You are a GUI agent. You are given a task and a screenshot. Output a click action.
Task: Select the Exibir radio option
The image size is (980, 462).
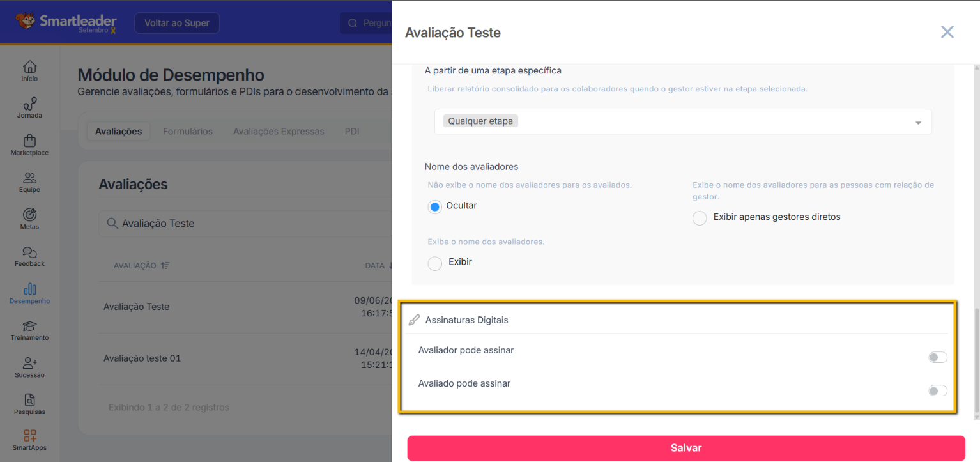[435, 263]
